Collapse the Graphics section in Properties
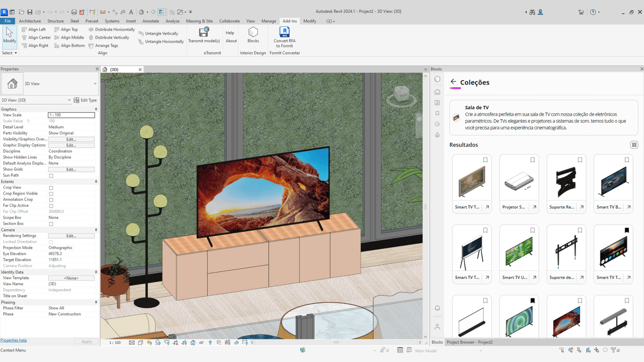This screenshot has height=362, width=644. coord(96,109)
